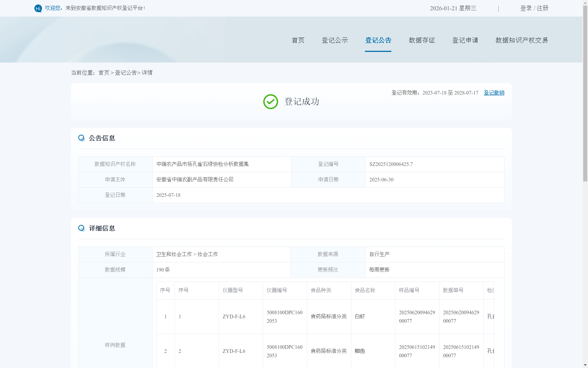Select 样品编号 2025062009462900077 in the 白虾 row
588x368 pixels.
click(417, 316)
